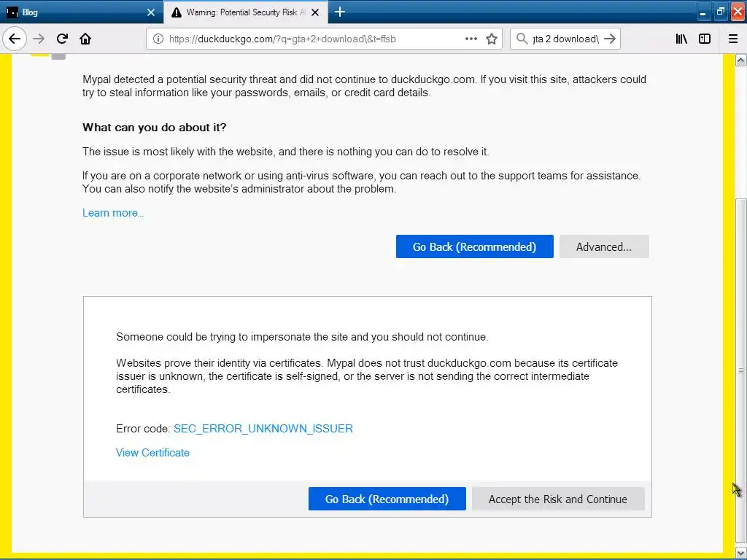
Task: Select the Warning: Potential Security Risk tab
Action: pos(245,12)
